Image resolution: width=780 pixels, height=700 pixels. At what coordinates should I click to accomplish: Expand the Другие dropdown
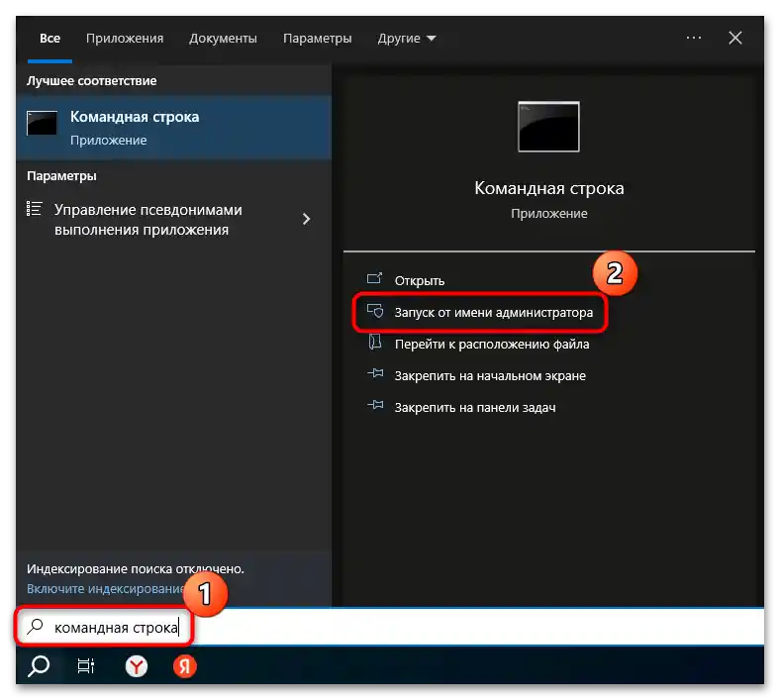coord(407,39)
